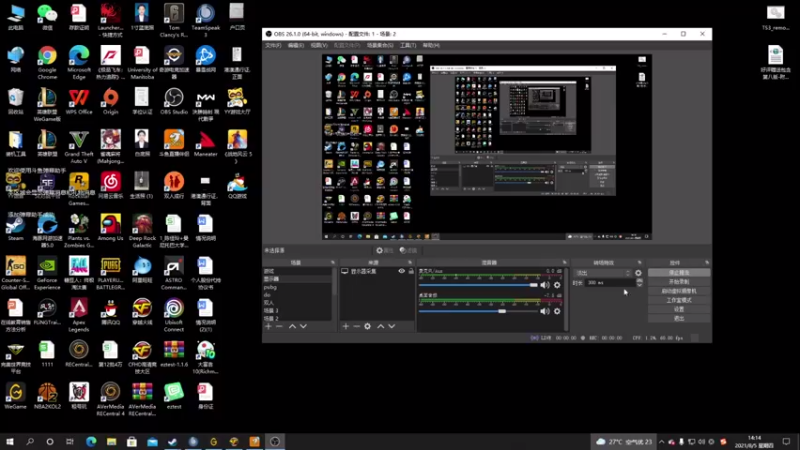Open Windows Start menu on taskbar
Screen dimensions: 800x450
pos(10,442)
